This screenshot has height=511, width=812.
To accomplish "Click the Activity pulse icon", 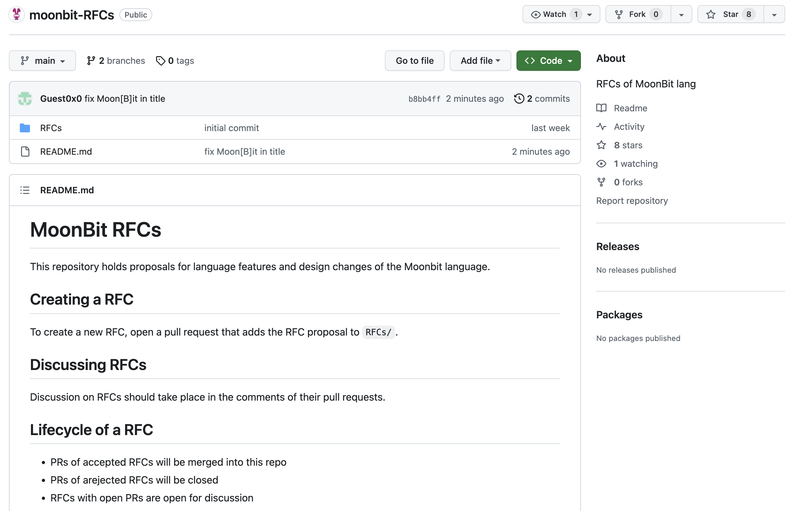I will tap(601, 127).
